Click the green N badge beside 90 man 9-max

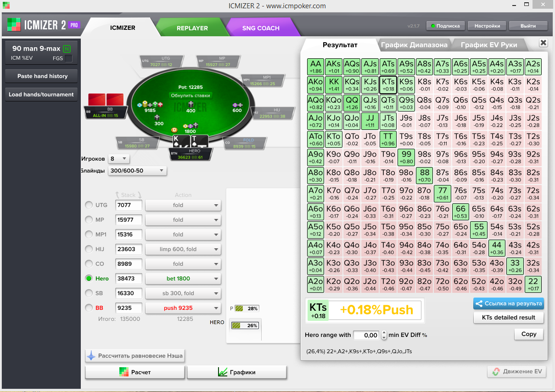coord(67,49)
